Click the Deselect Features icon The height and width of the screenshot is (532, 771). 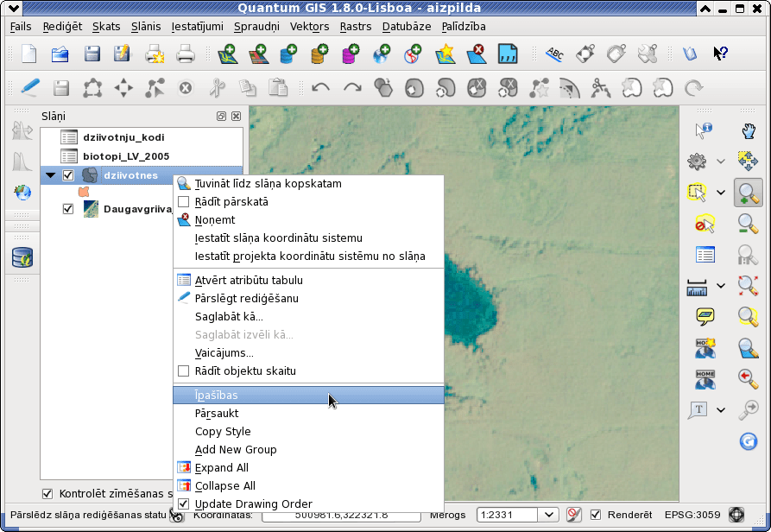pyautogui.click(x=705, y=224)
